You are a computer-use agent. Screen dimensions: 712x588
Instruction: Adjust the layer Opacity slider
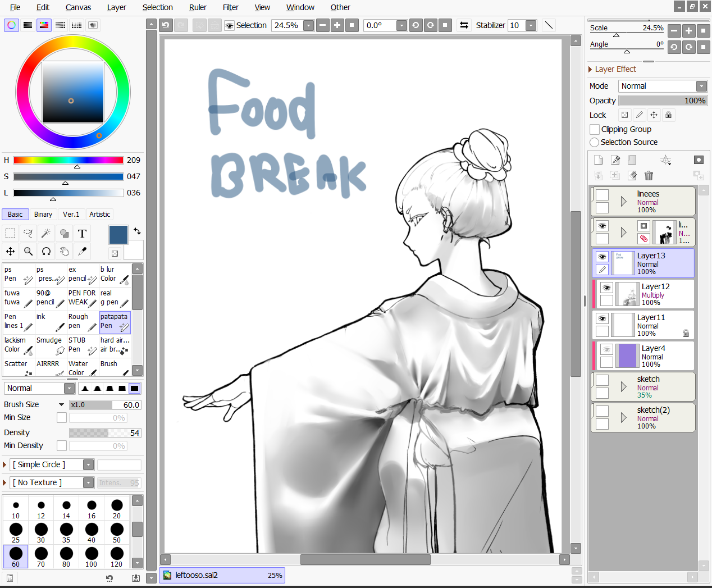pyautogui.click(x=663, y=101)
